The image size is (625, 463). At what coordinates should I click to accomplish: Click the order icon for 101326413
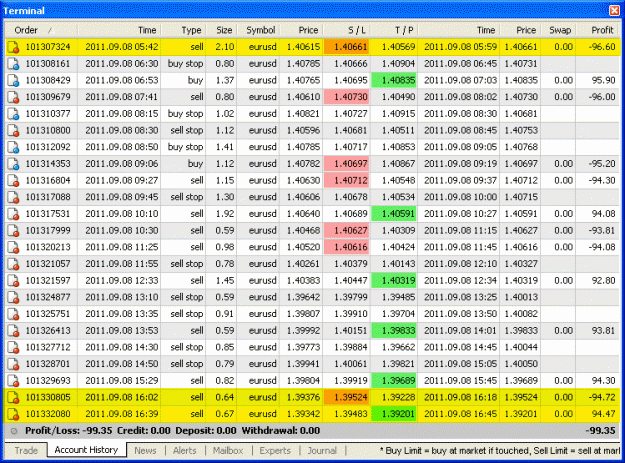[13, 331]
